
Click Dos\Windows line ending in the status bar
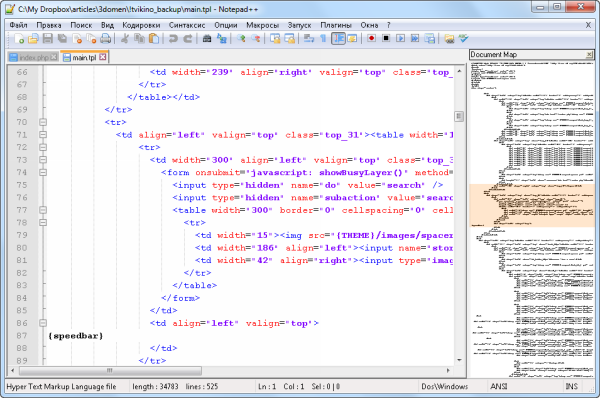click(x=444, y=387)
